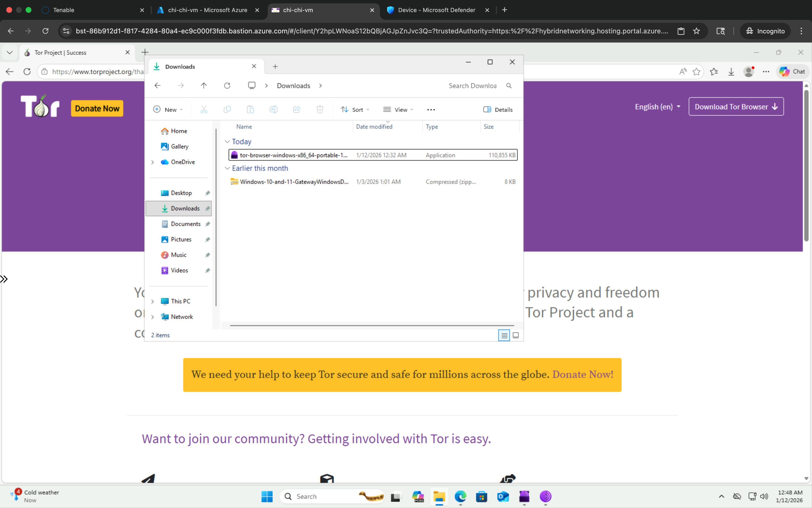Click the Copy icon in Explorer toolbar
This screenshot has height=508, width=812.
pos(227,110)
